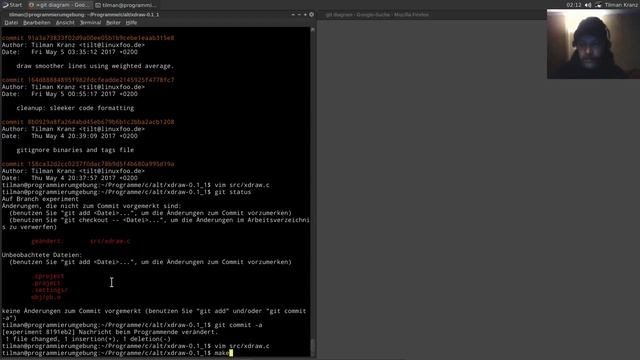Image resolution: width=640 pixels, height=360 pixels.
Task: Click the webcam video overlay
Action: coord(593,44)
